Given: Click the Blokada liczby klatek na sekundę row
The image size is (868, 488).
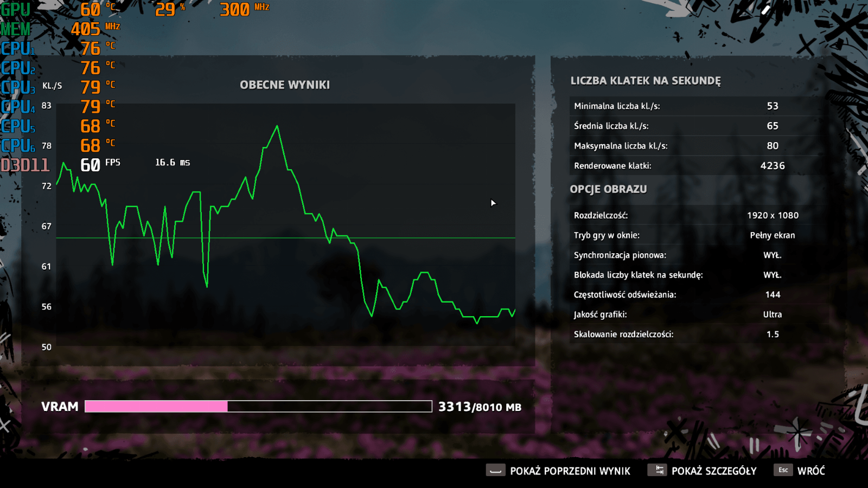Looking at the screenshot, I should pyautogui.click(x=699, y=275).
